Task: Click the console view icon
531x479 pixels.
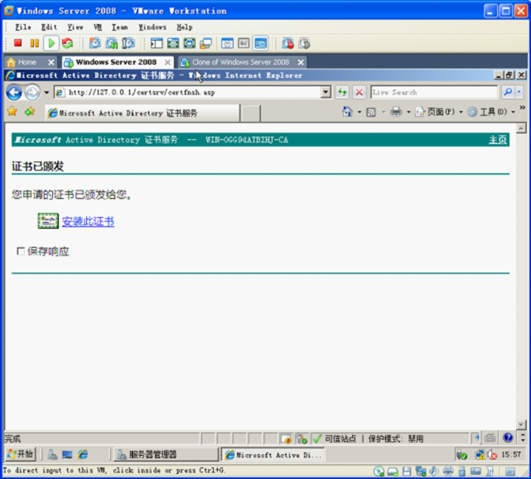Action: (x=261, y=43)
